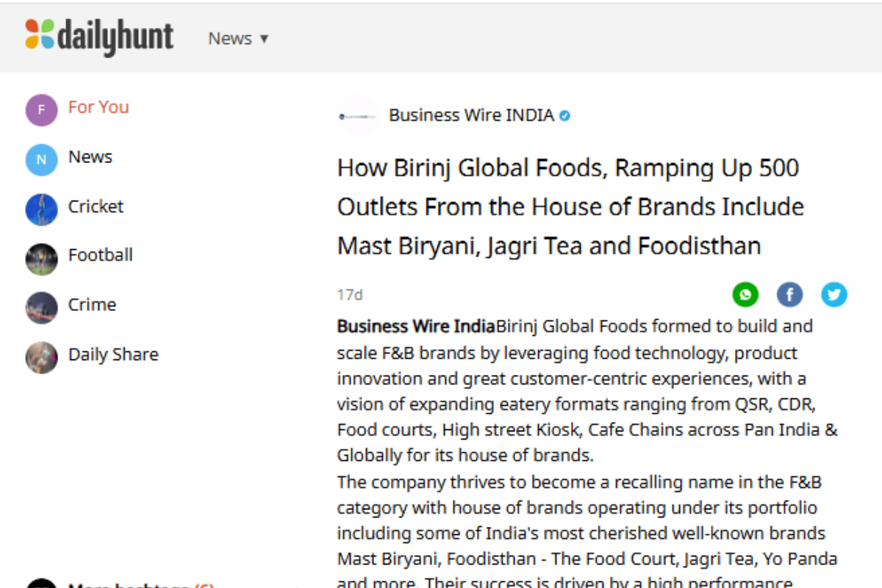Share article on Twitter icon
The width and height of the screenshot is (882, 588).
(833, 295)
